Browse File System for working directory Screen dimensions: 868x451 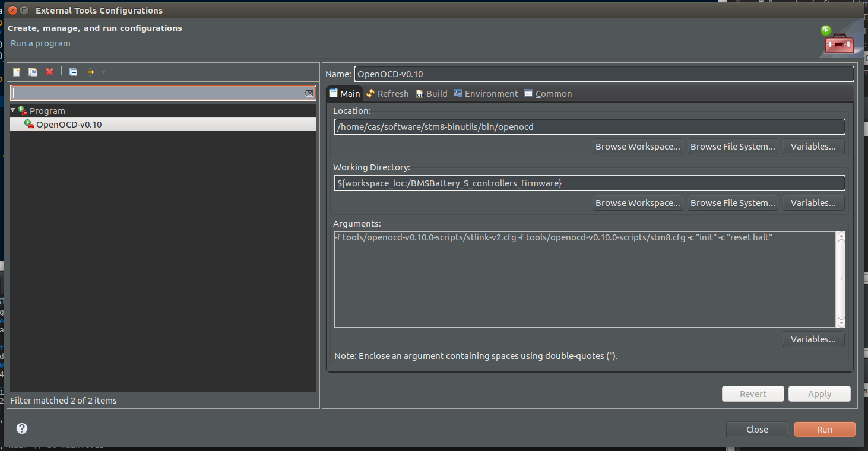click(733, 203)
